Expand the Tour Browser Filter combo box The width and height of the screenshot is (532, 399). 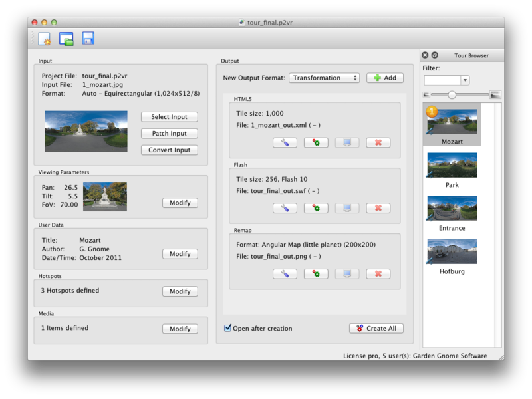pos(465,80)
